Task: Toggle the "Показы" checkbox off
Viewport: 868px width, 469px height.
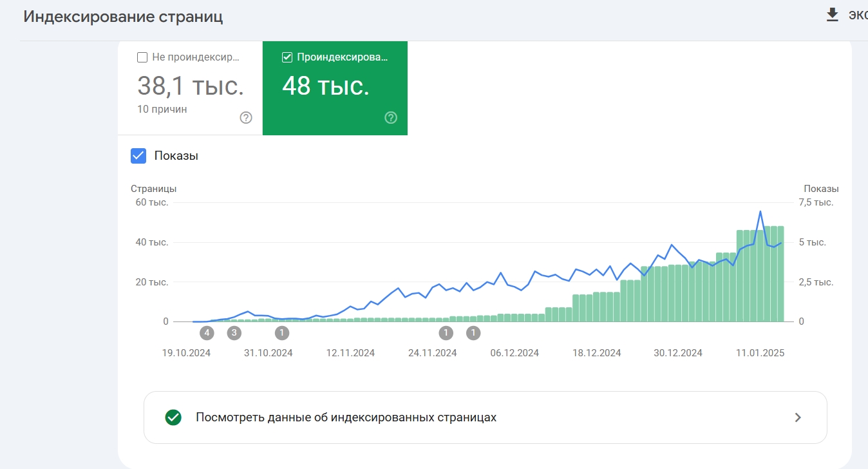Action: [x=138, y=156]
